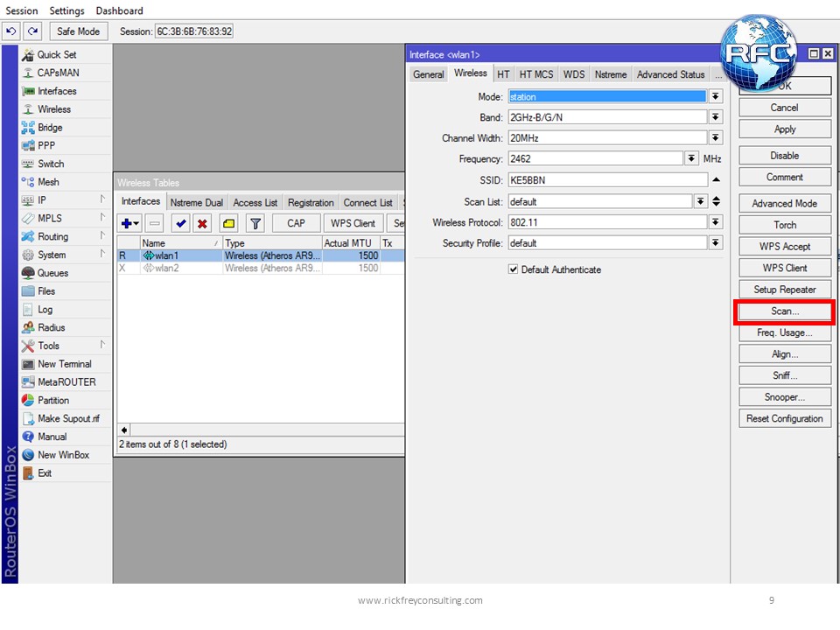Open the filter funnel in Wireless Tables

point(255,223)
